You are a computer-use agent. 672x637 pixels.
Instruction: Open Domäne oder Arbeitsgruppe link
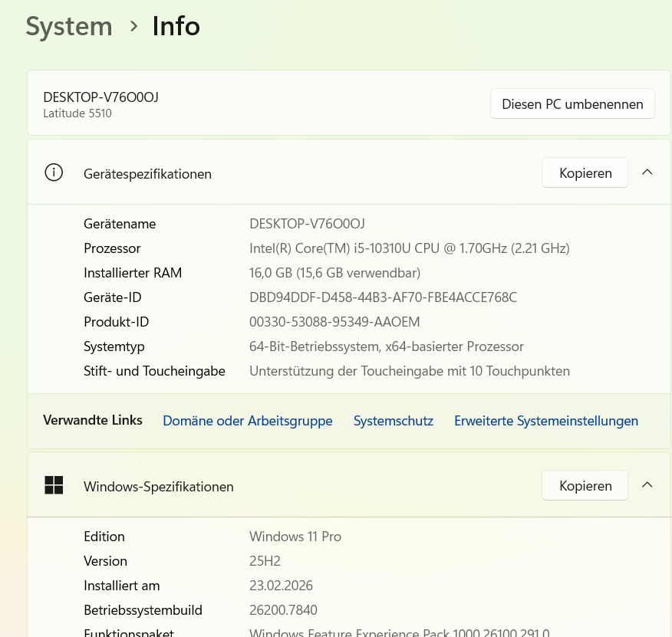[248, 421]
